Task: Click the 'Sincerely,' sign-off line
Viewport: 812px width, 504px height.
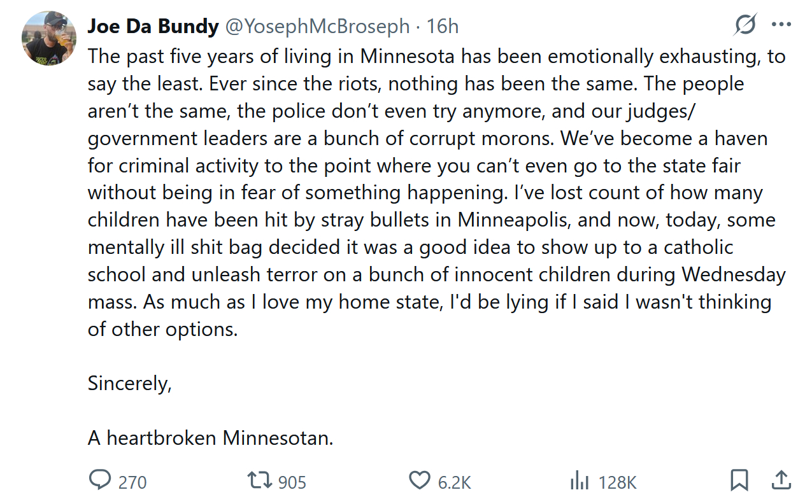Action: pyautogui.click(x=130, y=384)
